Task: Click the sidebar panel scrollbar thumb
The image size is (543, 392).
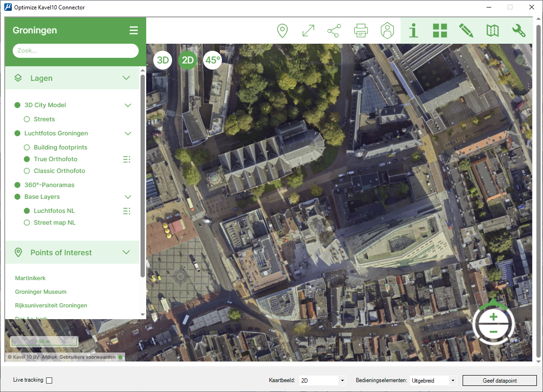Action: pos(142,176)
